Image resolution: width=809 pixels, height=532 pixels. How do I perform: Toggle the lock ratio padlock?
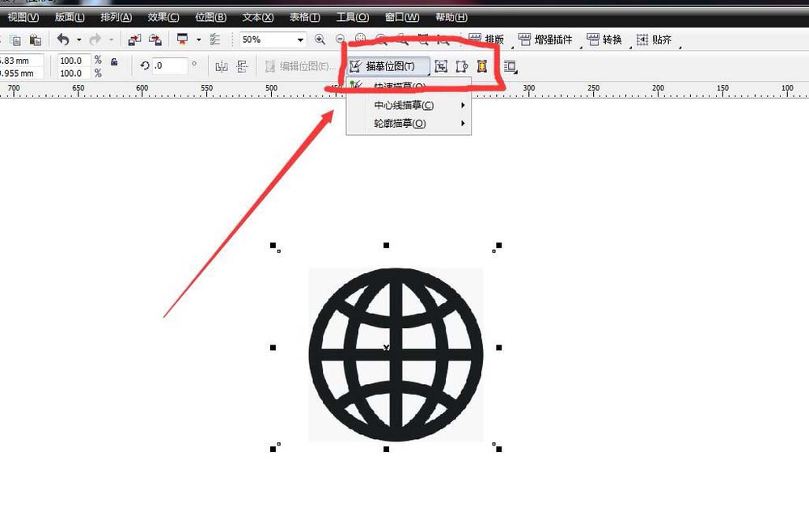114,62
